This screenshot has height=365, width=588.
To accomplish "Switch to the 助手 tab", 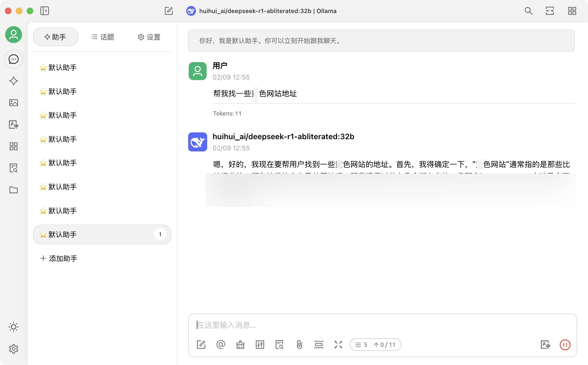I will click(56, 37).
